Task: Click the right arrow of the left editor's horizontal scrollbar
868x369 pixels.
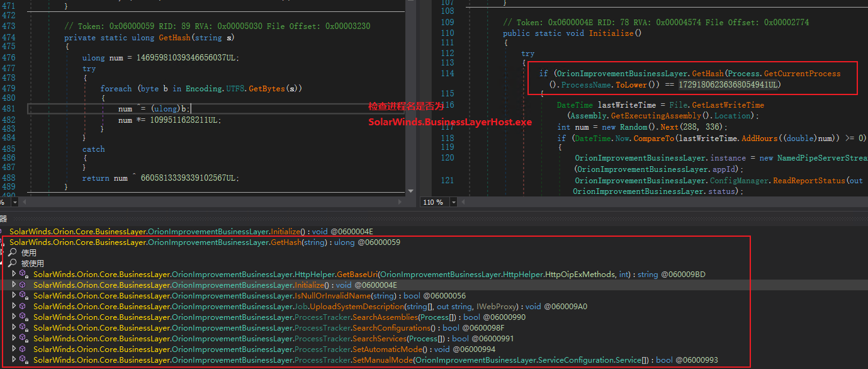Action: pos(401,202)
